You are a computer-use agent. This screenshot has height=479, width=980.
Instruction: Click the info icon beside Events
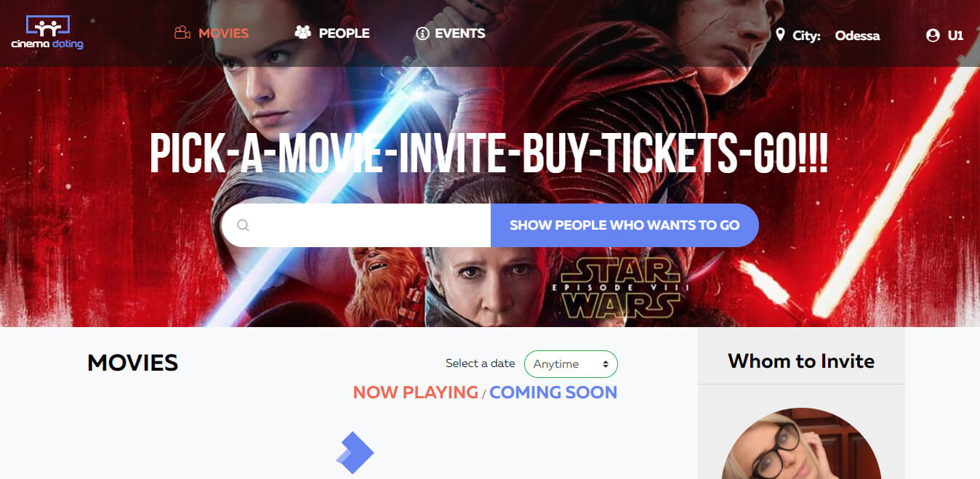[422, 33]
